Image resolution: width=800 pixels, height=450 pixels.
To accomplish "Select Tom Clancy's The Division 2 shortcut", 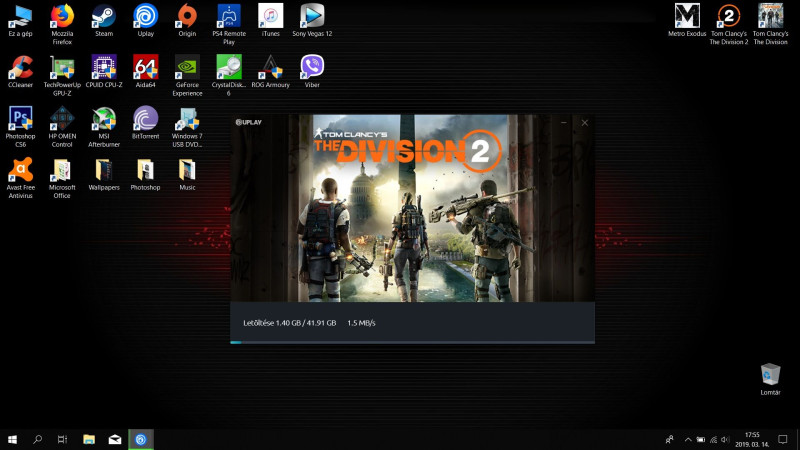I will (729, 24).
